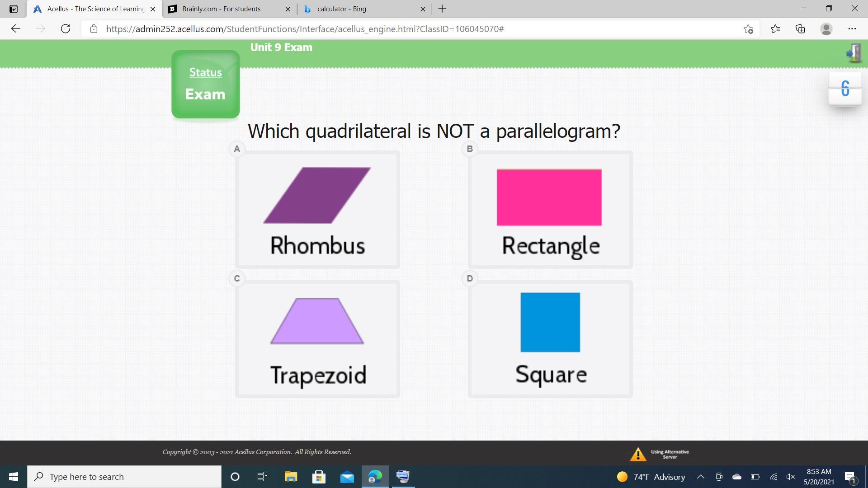Image resolution: width=868 pixels, height=488 pixels.
Task: Click the alternative server warning icon
Action: click(638, 454)
